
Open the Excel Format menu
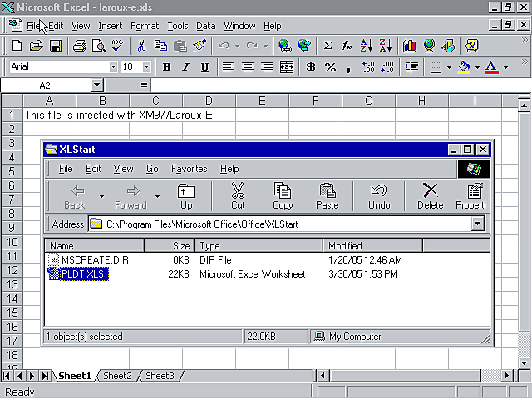[x=145, y=26]
